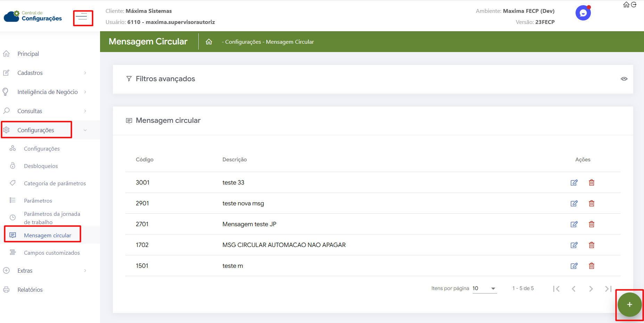The width and height of the screenshot is (644, 323).
Task: Add new circular message with plus button
Action: click(x=629, y=305)
